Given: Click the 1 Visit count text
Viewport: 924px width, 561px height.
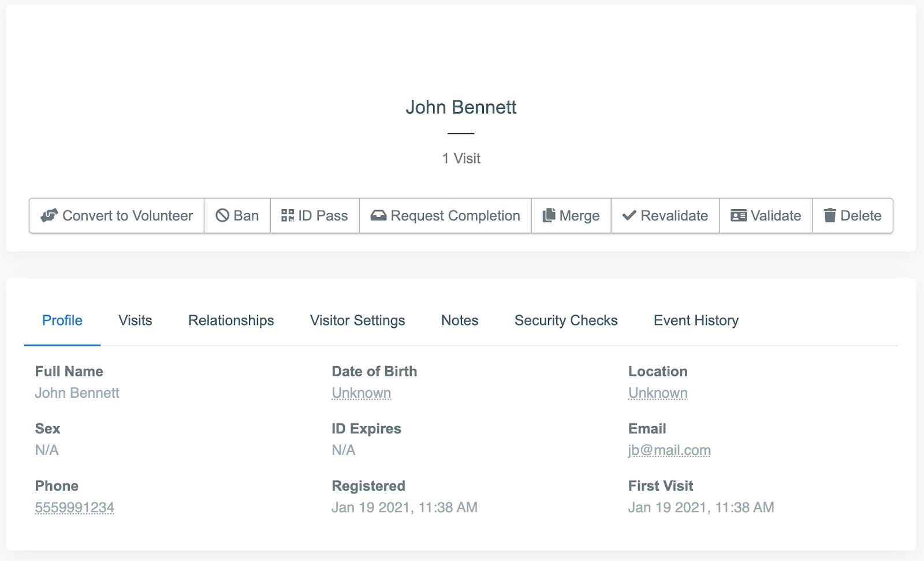Looking at the screenshot, I should point(461,159).
